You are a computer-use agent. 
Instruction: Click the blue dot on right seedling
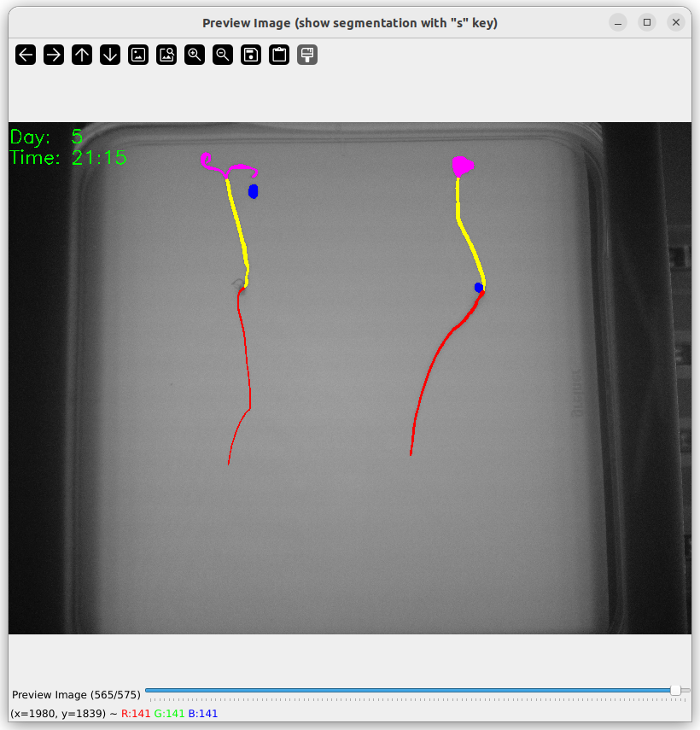coord(479,288)
